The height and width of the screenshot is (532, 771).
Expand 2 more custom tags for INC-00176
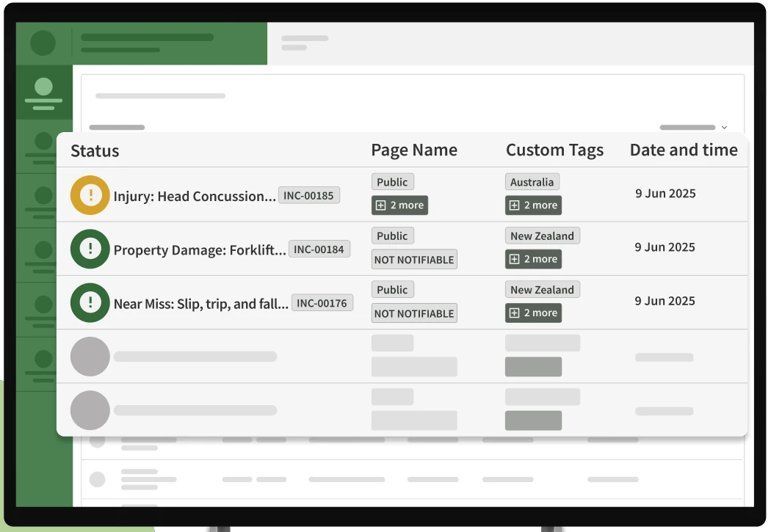[x=534, y=313]
